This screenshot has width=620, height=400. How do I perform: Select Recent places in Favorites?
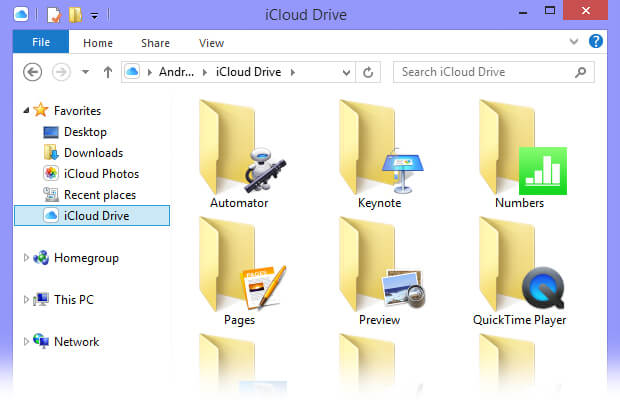coord(100,195)
